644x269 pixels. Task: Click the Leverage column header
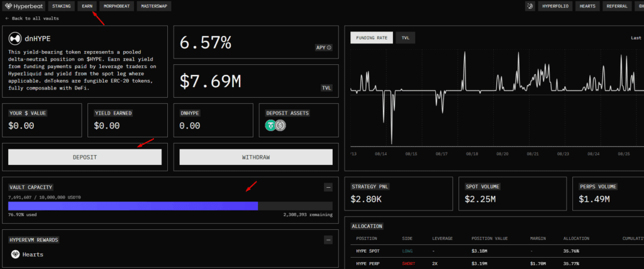442,239
